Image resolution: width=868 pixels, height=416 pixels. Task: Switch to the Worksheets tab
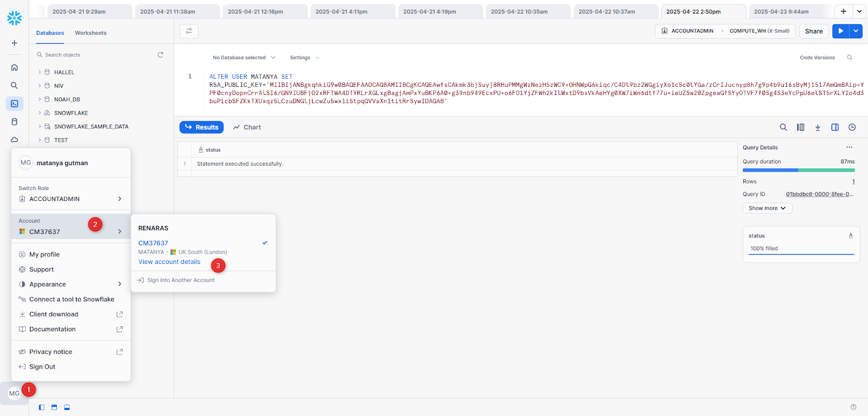[x=91, y=33]
